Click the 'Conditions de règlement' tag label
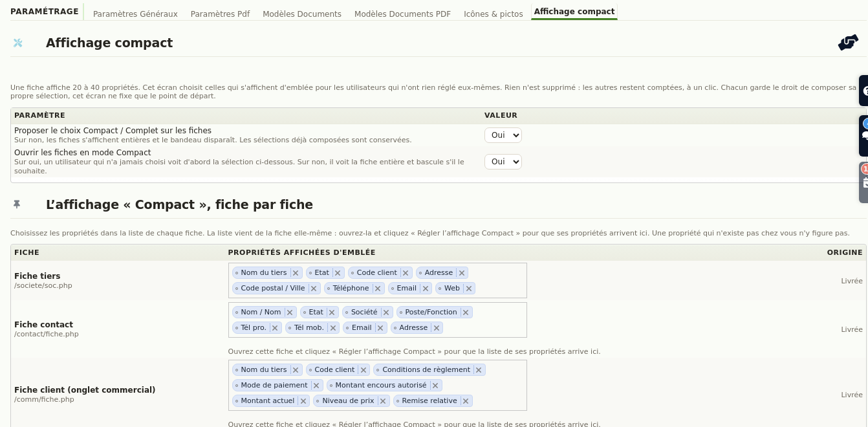Image resolution: width=868 pixels, height=427 pixels. click(x=426, y=370)
